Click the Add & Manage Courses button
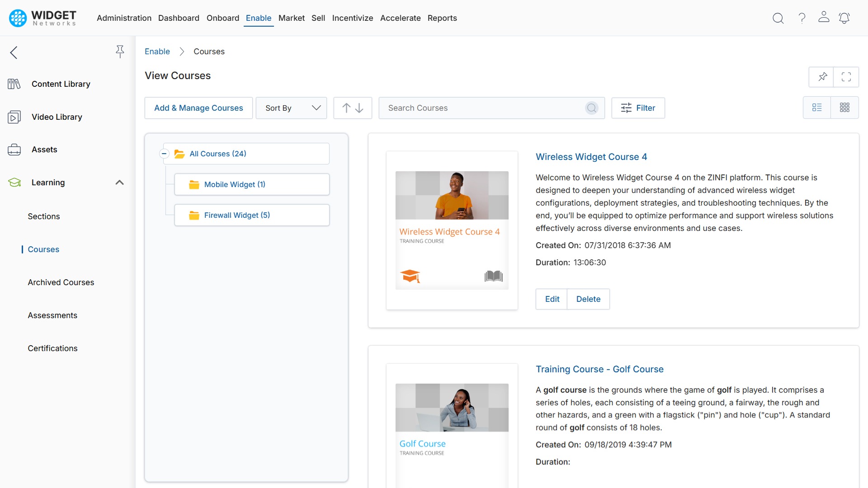Image resolution: width=868 pixels, height=488 pixels. click(198, 108)
